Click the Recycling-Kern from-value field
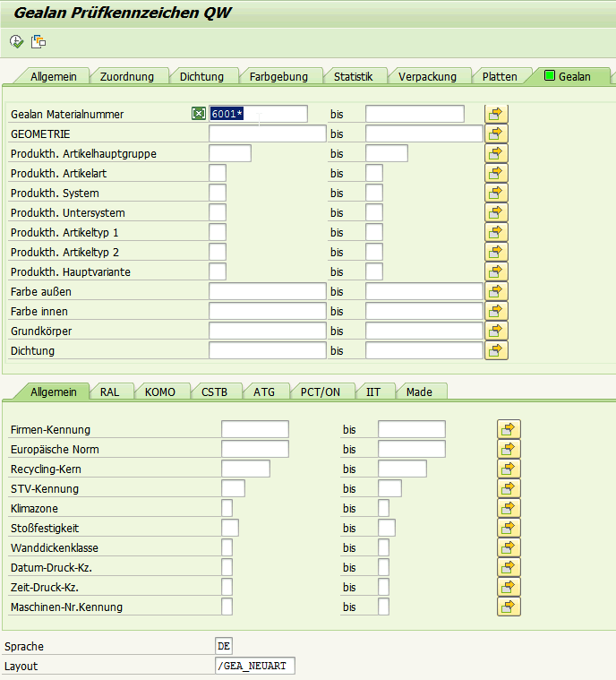Screen dimensions: 616x680 (x=246, y=469)
